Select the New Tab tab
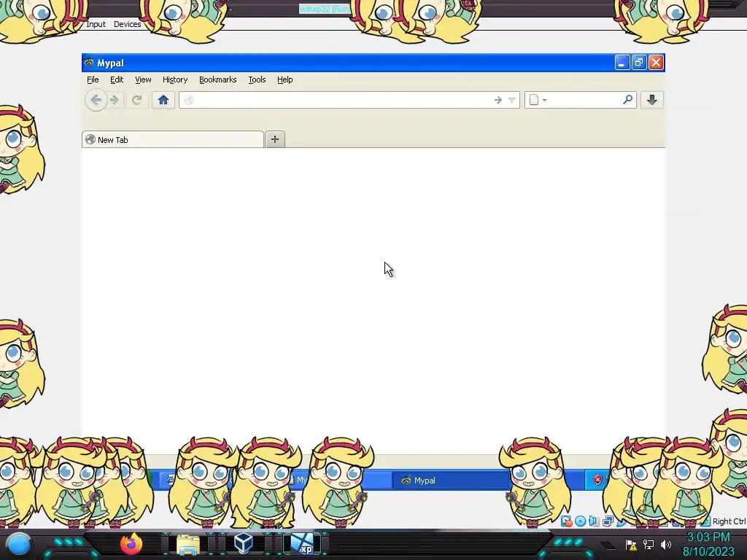Image resolution: width=747 pixels, height=560 pixels. click(x=172, y=139)
